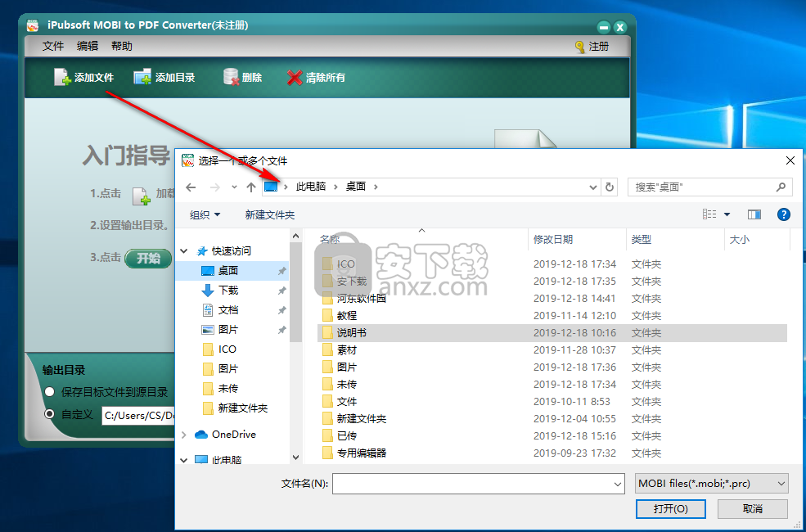806x532 pixels.
Task: Collapse the 此电脑 tree node
Action: (x=184, y=460)
